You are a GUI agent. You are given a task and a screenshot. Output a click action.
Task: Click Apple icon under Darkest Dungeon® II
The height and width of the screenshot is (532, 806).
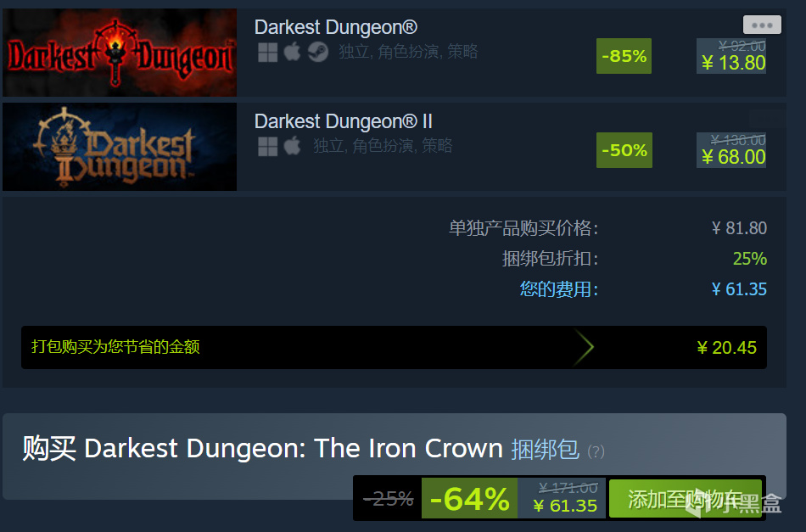(292, 145)
